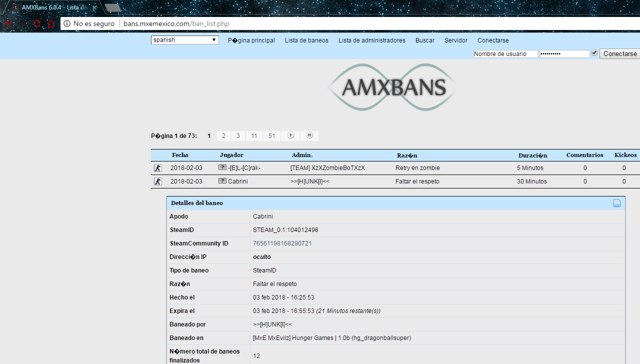Click the document icon in Detalles del baneo
Image resolution: width=640 pixels, height=364 pixels.
point(617,203)
